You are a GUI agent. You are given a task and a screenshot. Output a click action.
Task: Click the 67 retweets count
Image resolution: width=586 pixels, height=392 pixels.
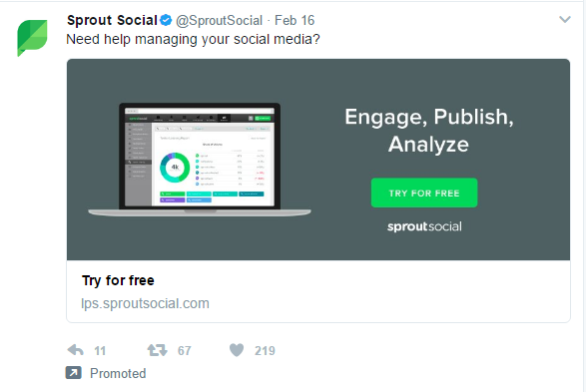[x=185, y=350]
